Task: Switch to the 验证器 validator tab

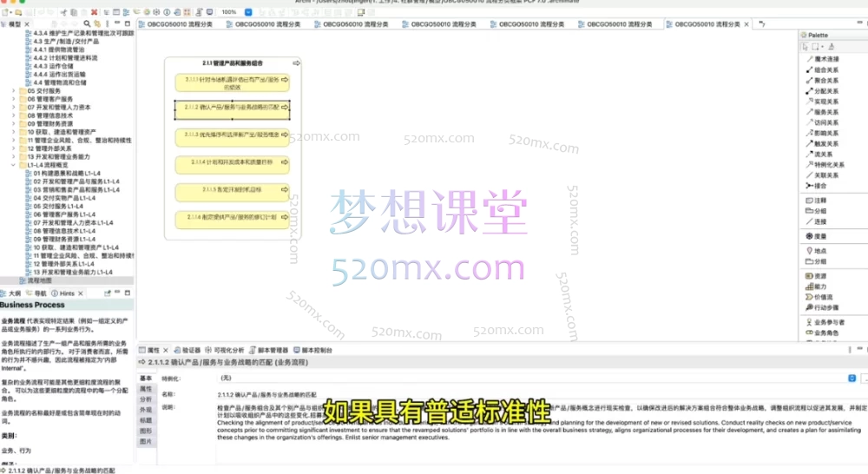Action: [187, 351]
